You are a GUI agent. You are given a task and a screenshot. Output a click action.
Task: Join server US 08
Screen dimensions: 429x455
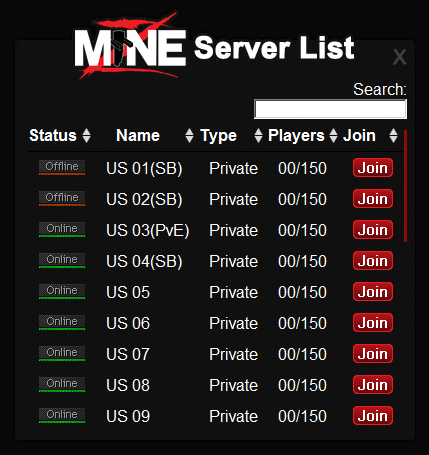point(373,385)
